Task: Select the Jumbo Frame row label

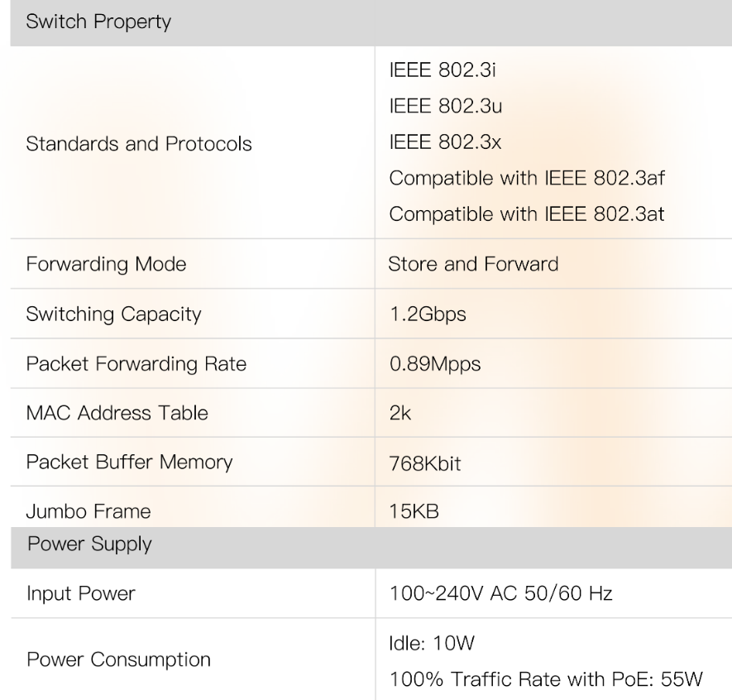Action: coord(89,512)
